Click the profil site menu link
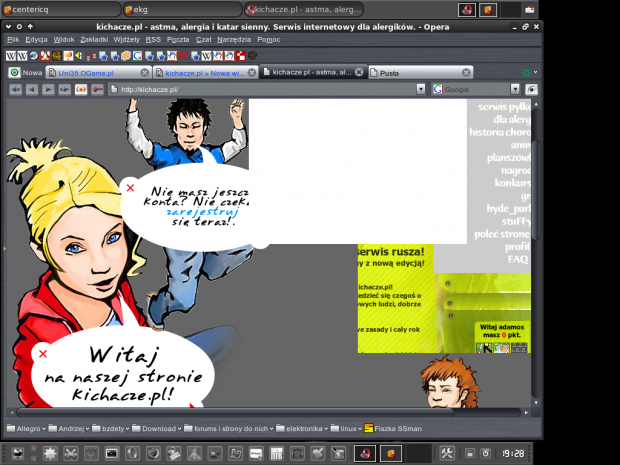 517,247
